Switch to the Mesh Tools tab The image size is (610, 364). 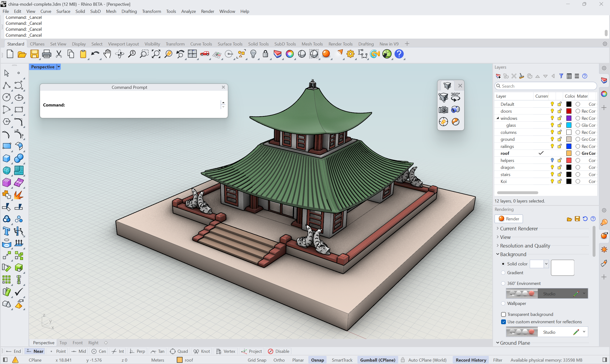point(312,44)
